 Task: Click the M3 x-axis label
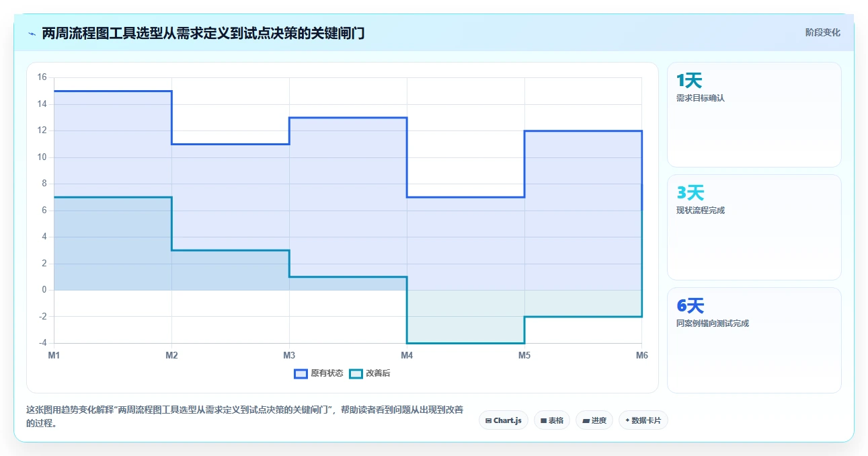tap(289, 355)
